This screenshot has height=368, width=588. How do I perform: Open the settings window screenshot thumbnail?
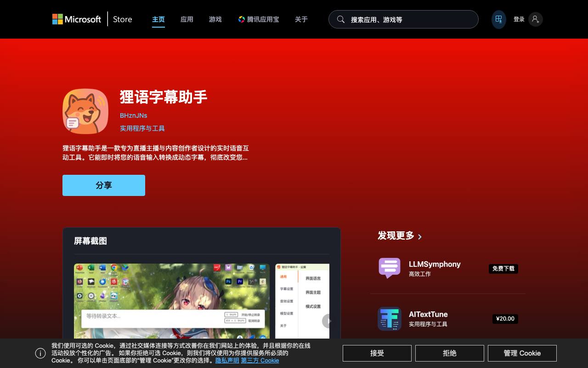pos(302,301)
